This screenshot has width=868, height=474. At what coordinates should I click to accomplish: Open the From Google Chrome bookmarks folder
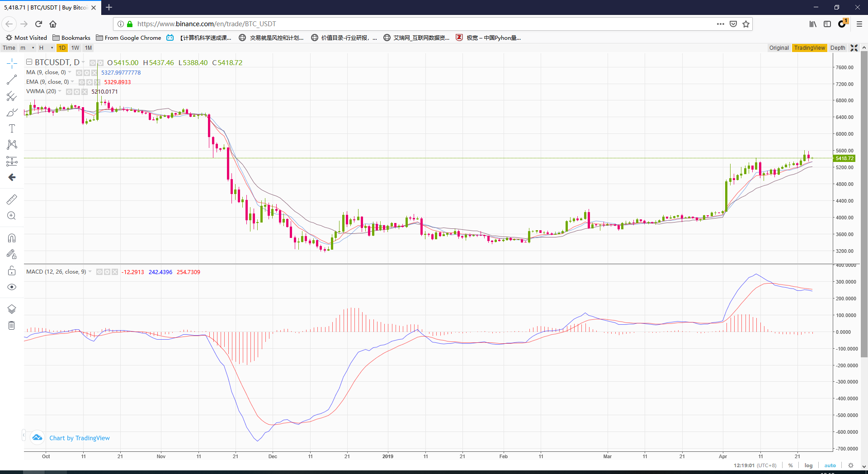[x=128, y=38]
